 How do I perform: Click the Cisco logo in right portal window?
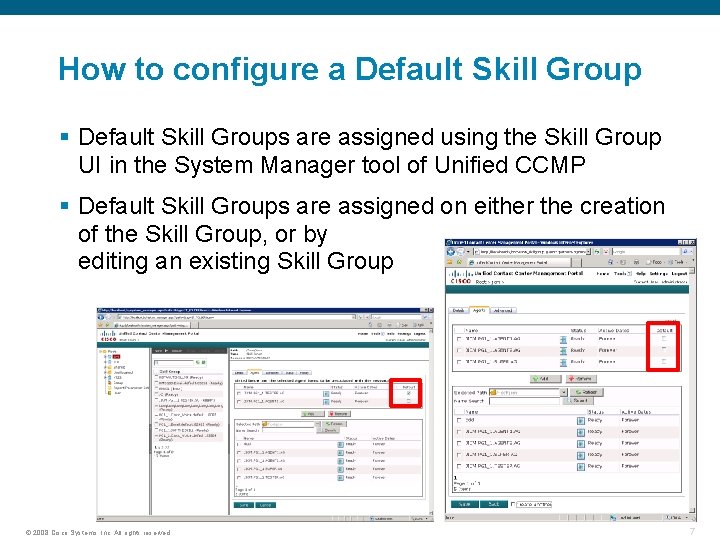[461, 276]
